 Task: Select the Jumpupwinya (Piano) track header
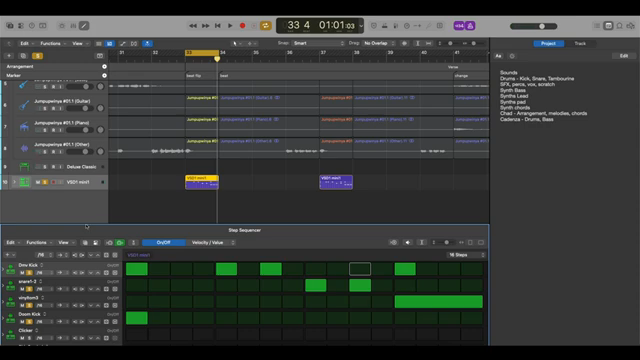coord(54,127)
